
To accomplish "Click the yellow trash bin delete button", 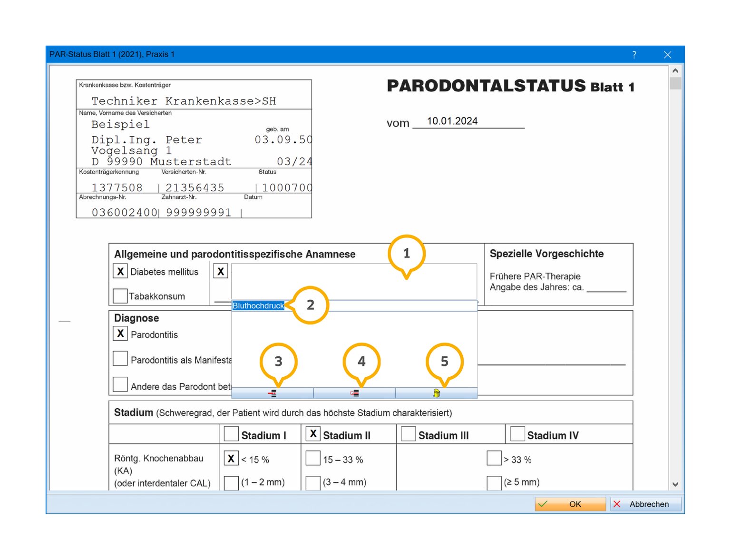I will 437,393.
